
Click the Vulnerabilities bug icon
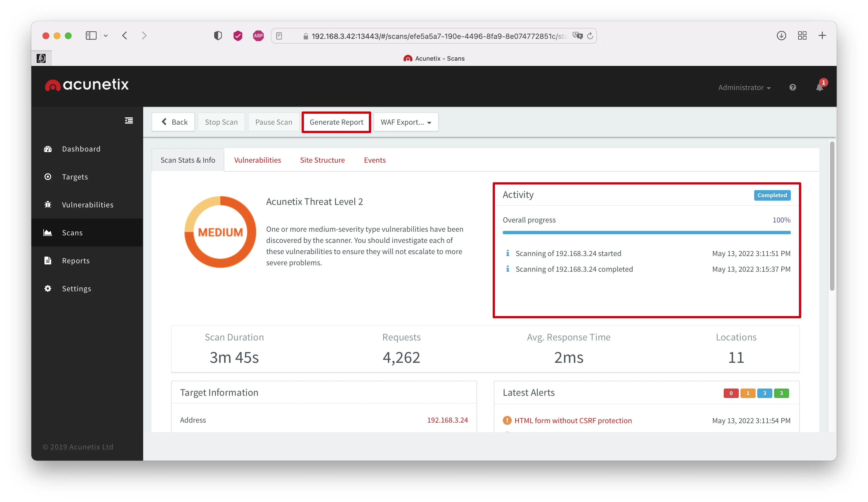tap(48, 205)
